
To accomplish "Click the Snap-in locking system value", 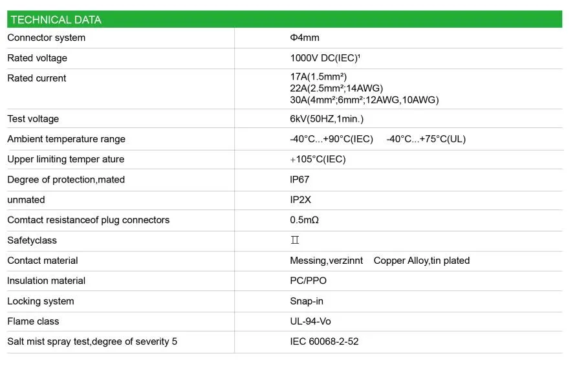I will 307,301.
